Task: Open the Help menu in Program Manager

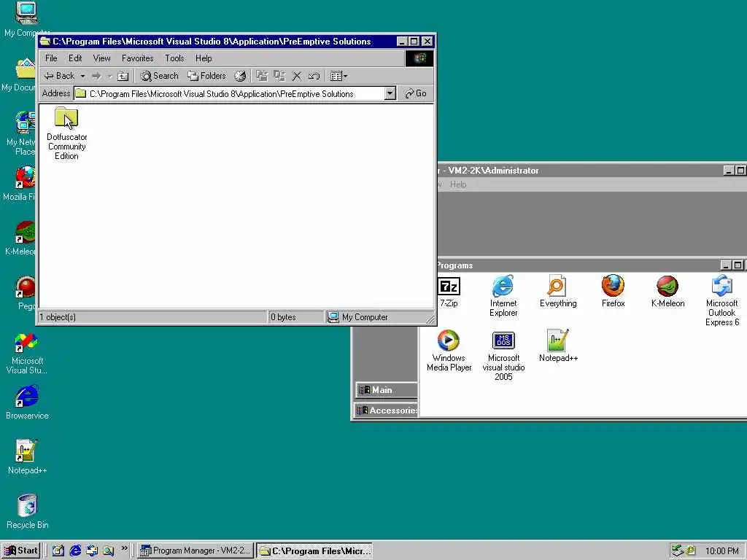Action: click(458, 184)
